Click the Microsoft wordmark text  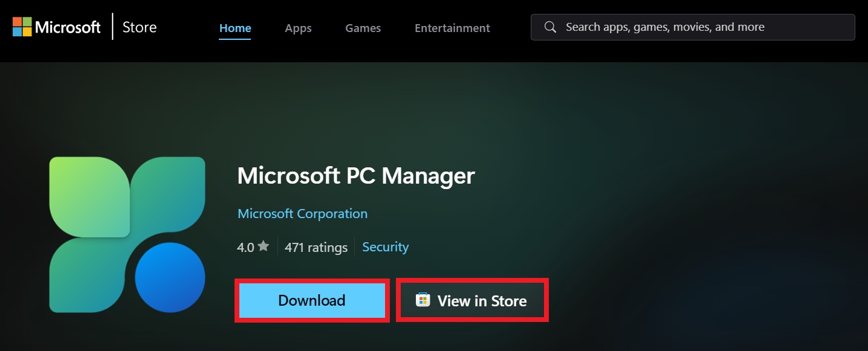(x=68, y=27)
